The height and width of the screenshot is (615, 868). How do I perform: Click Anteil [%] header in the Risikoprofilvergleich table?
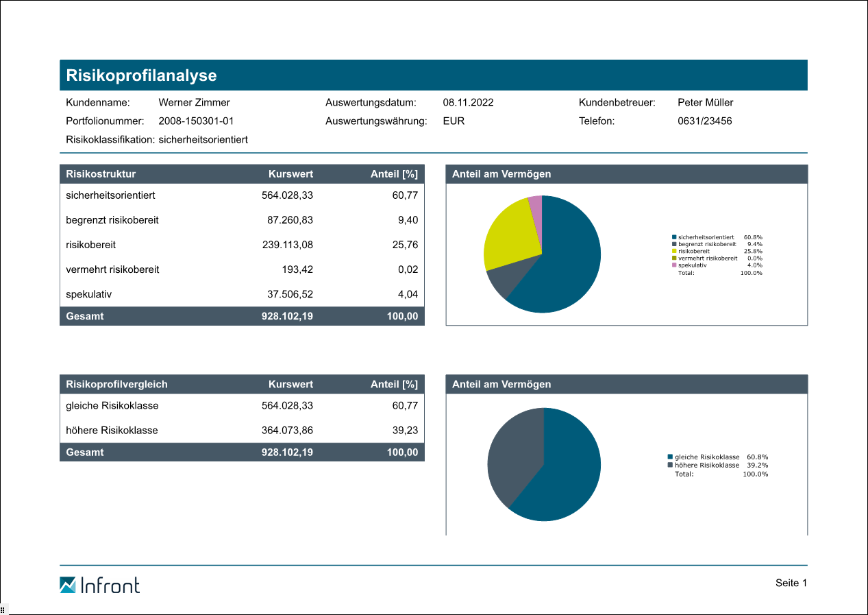pyautogui.click(x=393, y=385)
